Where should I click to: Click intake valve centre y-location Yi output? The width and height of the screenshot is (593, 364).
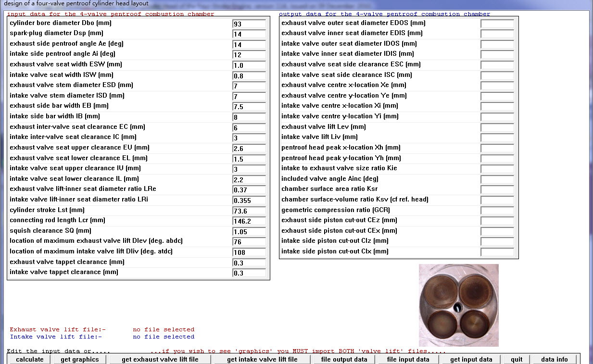497,117
